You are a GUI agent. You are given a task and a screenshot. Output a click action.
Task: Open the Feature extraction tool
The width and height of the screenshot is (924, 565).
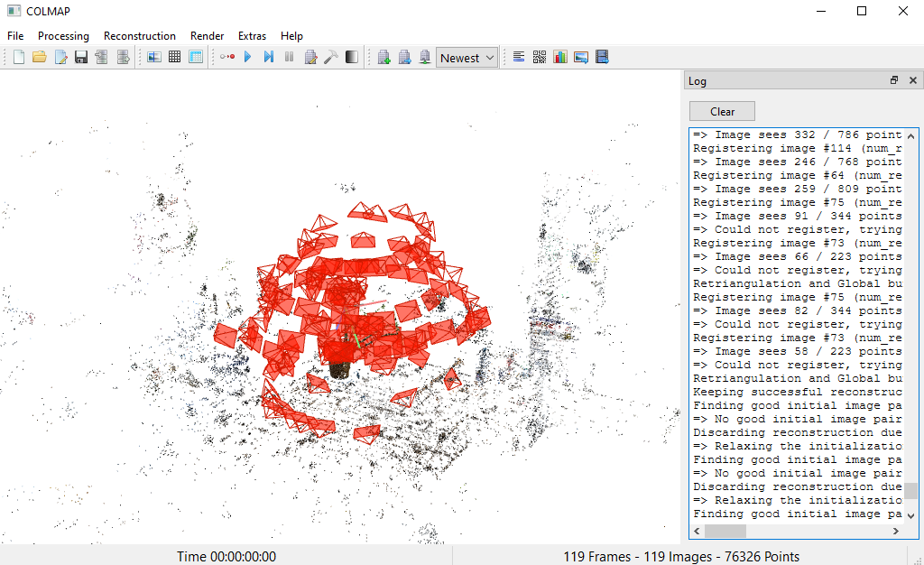pyautogui.click(x=153, y=56)
